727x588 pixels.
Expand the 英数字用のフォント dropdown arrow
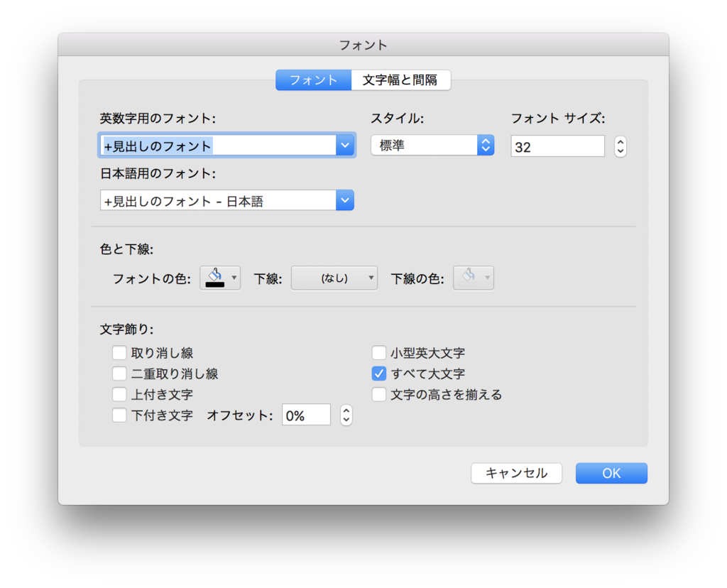pyautogui.click(x=345, y=146)
